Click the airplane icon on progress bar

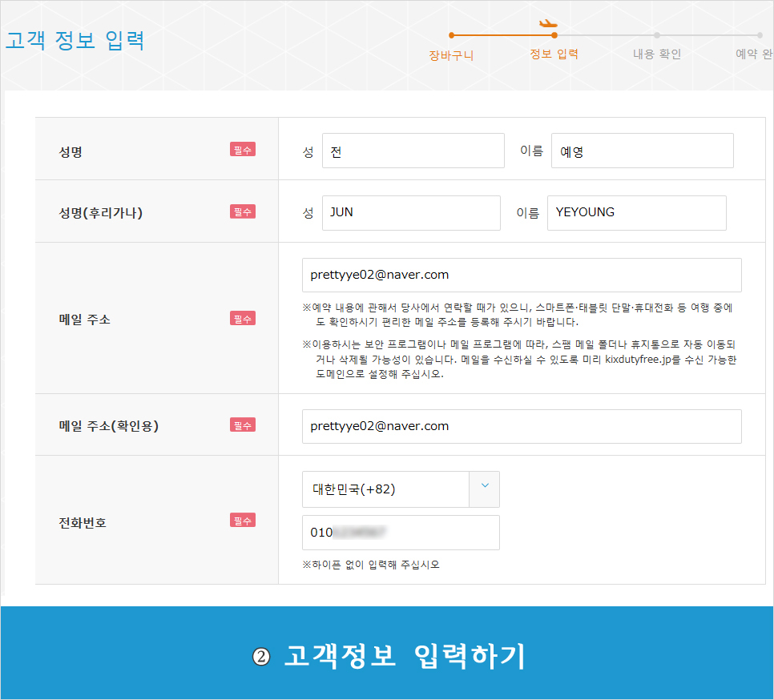pyautogui.click(x=549, y=23)
